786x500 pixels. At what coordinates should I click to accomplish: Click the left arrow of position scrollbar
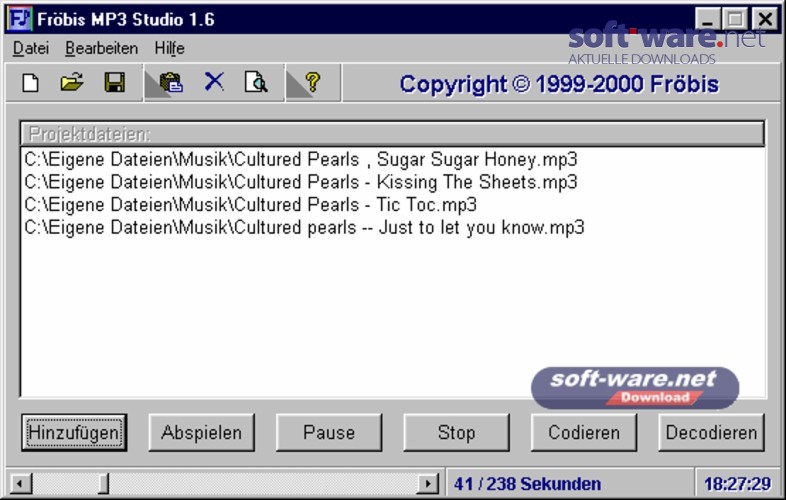20,484
